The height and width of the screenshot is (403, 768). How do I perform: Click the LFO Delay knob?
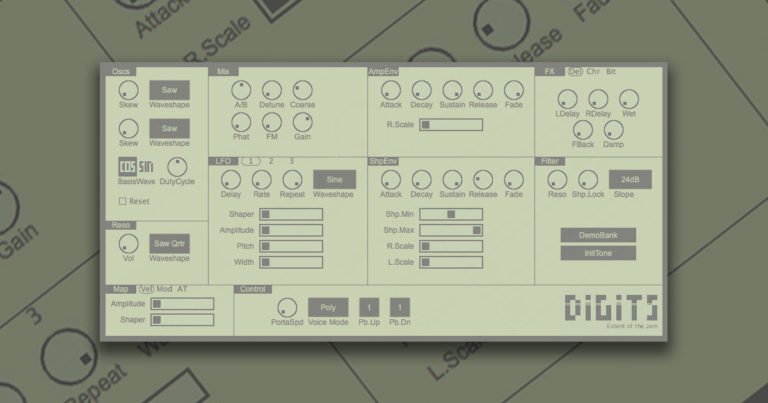coord(231,180)
